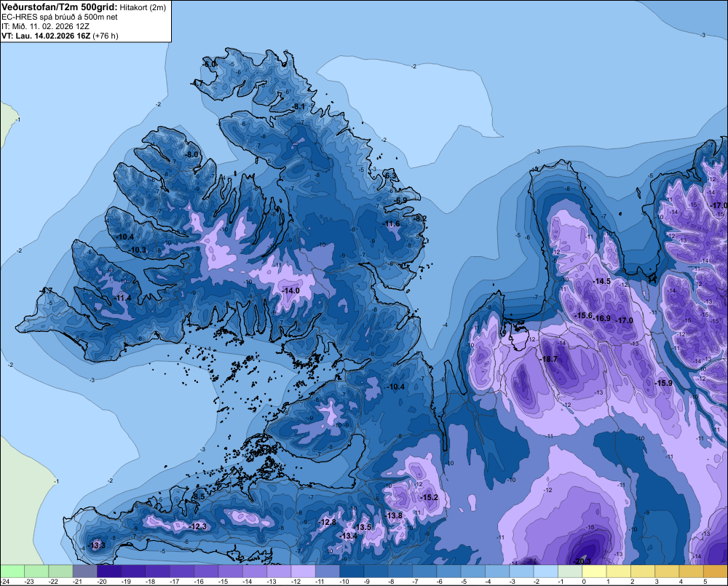Screen dimensions: 728x586
Task: Click the 'EC-HRES spá brúuð á 500m net' line
Action: pyautogui.click(x=60, y=17)
